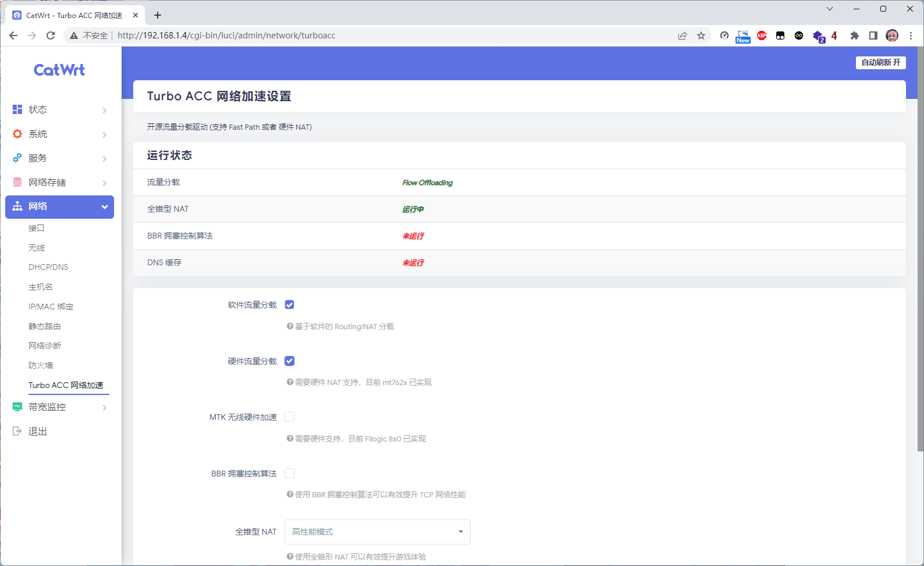This screenshot has height=566, width=924.
Task: Go back with the browser back arrow
Action: (13, 35)
